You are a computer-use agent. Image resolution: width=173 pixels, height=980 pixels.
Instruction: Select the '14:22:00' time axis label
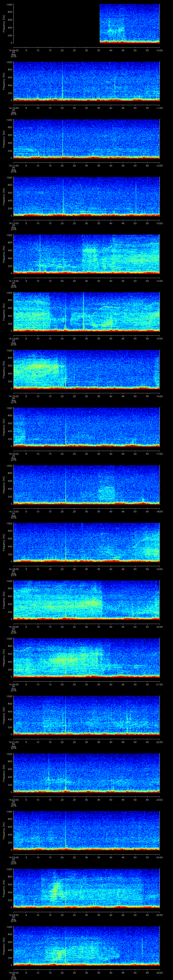[x=13, y=800]
